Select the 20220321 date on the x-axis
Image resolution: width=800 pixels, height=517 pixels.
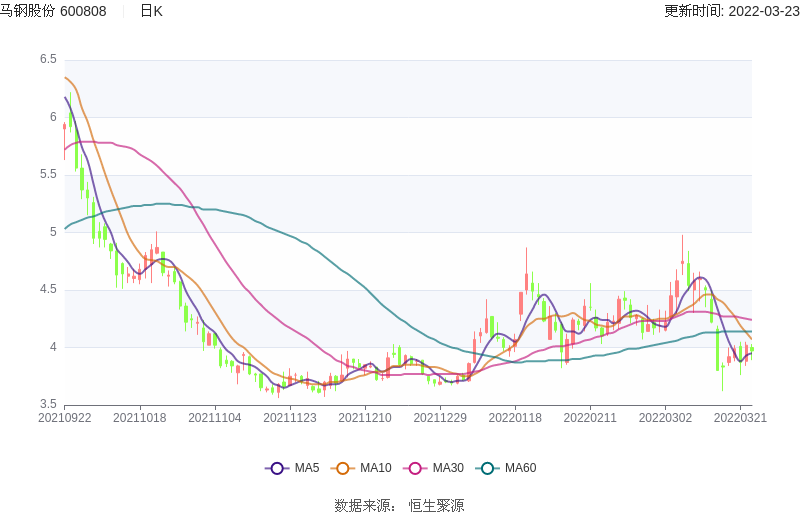741,418
